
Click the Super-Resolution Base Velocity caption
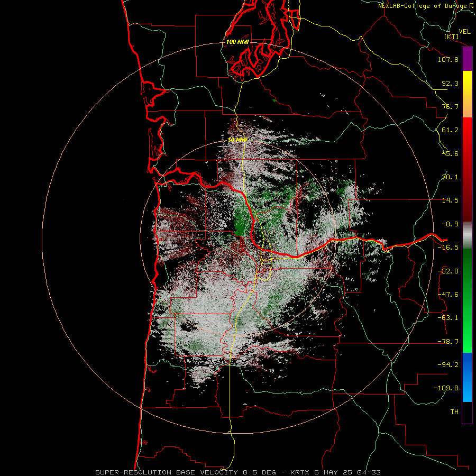coord(237,472)
